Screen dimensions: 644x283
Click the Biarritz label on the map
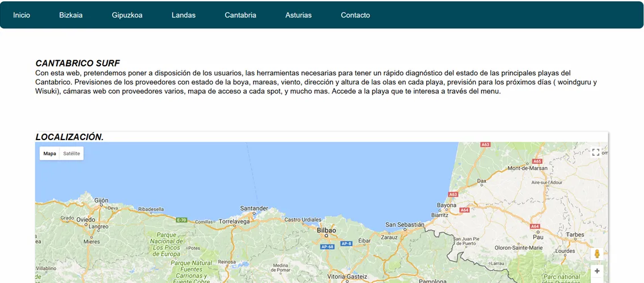439,215
